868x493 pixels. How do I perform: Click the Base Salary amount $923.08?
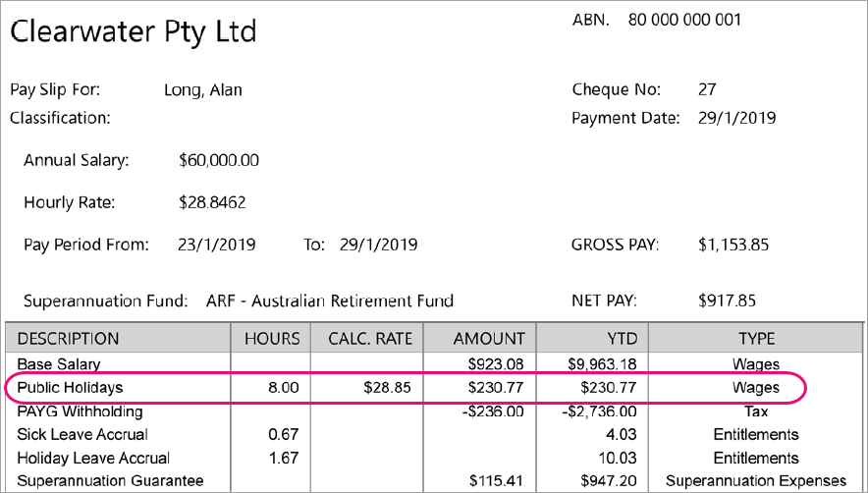point(498,364)
